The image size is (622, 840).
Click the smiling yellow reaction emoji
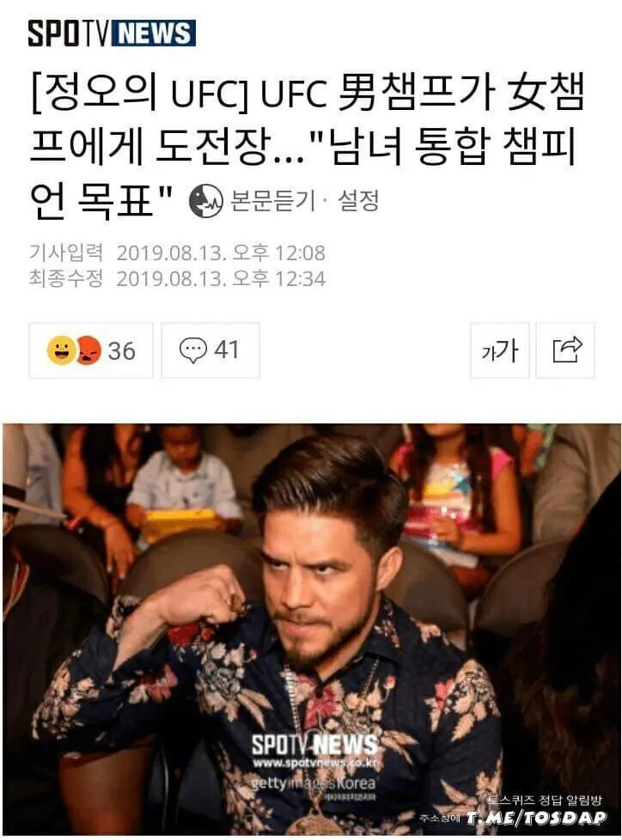62,350
